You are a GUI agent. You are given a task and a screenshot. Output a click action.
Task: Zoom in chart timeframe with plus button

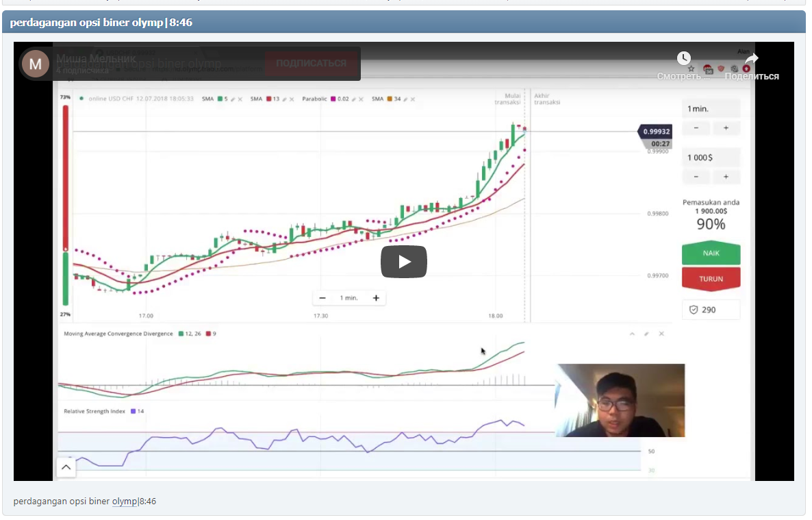376,298
